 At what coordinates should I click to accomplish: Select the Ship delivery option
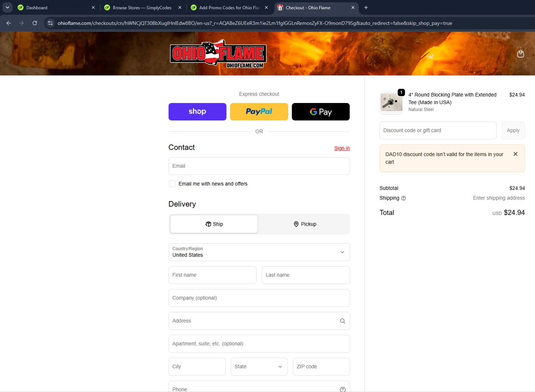[x=214, y=224]
